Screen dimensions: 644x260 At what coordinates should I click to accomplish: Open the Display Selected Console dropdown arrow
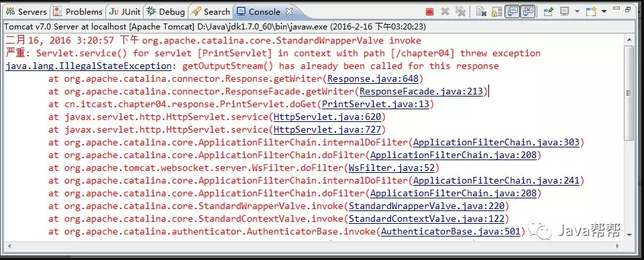[577, 11]
